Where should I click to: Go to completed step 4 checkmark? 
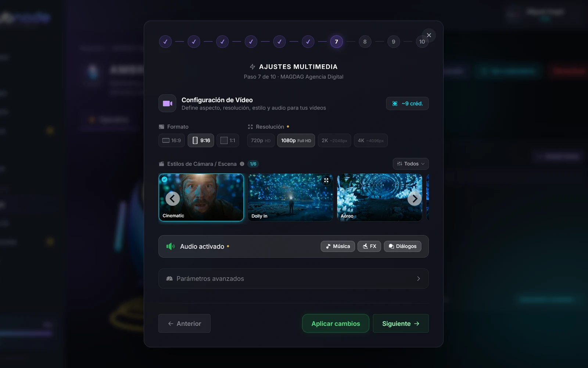pyautogui.click(x=251, y=42)
